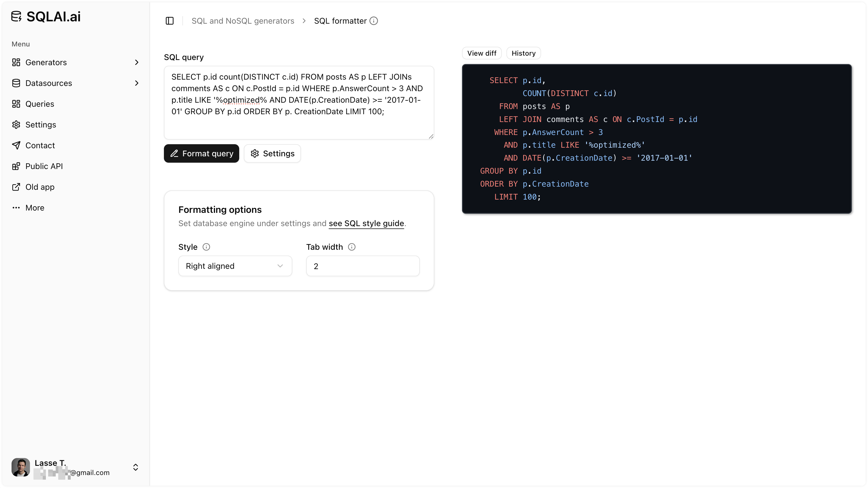This screenshot has height=488, width=868.
Task: Expand the Generators chevron
Action: (x=136, y=62)
